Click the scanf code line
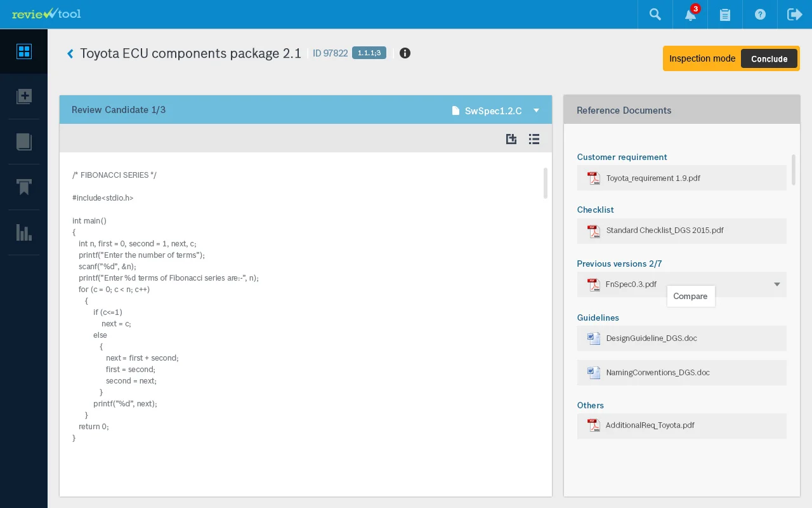Image resolution: width=812 pixels, height=508 pixels. coord(107,267)
